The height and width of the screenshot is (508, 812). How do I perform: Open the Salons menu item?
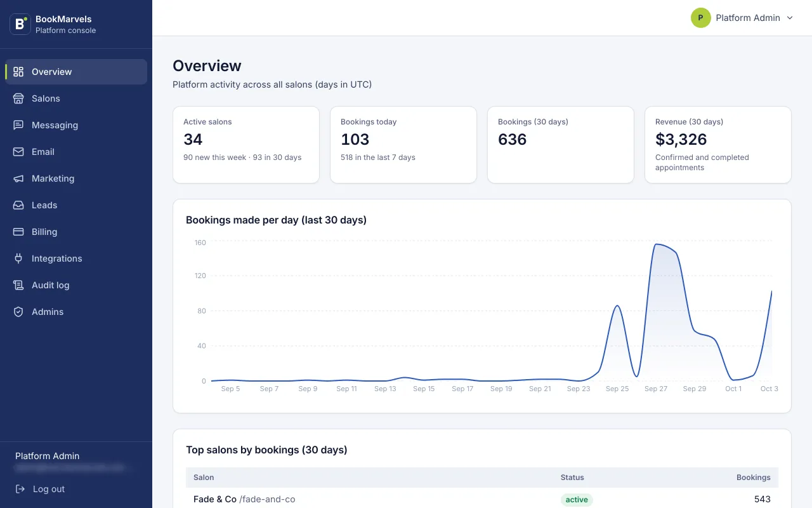tap(76, 98)
